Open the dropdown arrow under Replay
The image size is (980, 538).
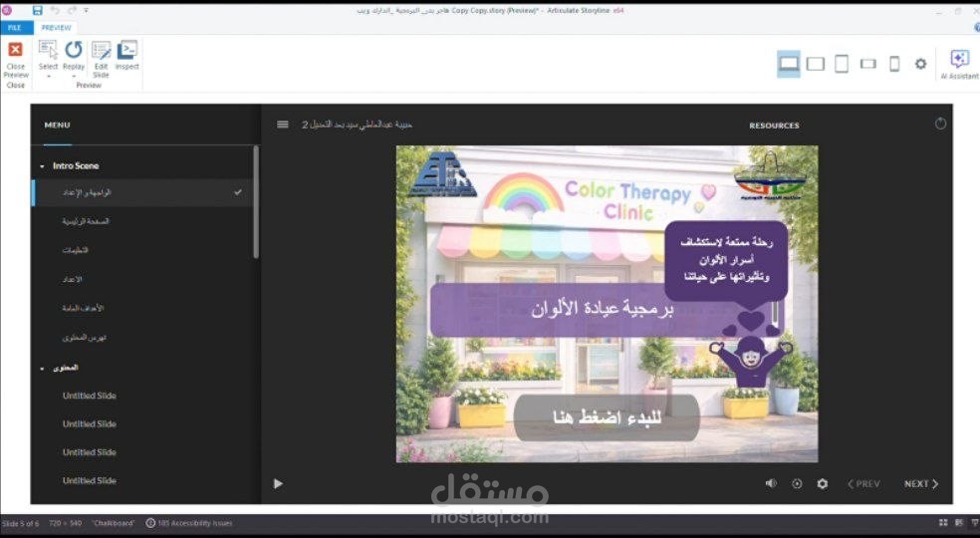click(74, 77)
